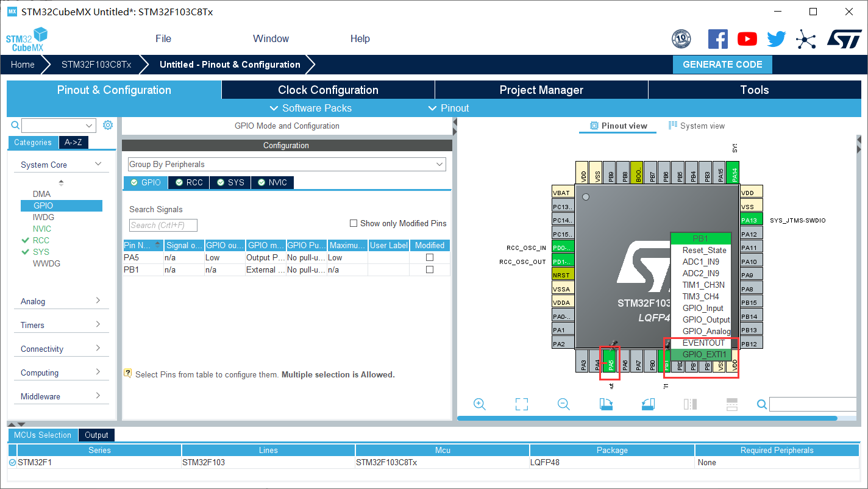Click the zoom out magnifier icon
Screen dimensions: 868x489
pyautogui.click(x=564, y=404)
